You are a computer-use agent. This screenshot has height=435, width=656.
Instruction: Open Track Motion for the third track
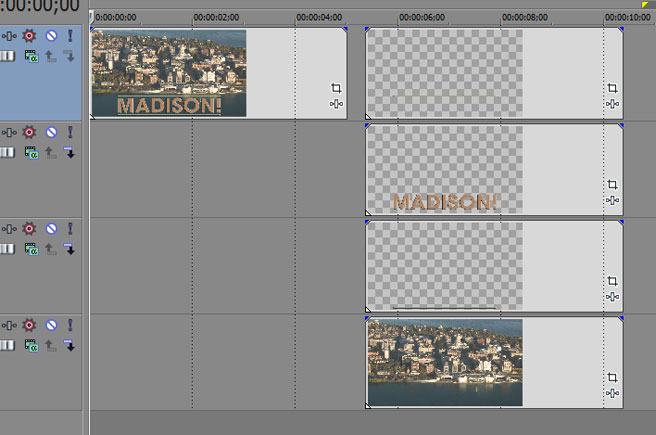9,229
